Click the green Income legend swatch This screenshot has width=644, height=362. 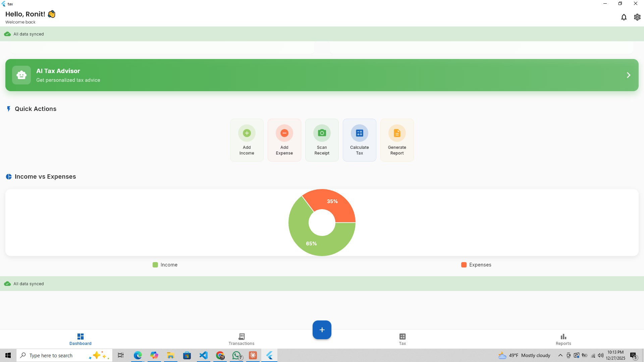tap(155, 264)
